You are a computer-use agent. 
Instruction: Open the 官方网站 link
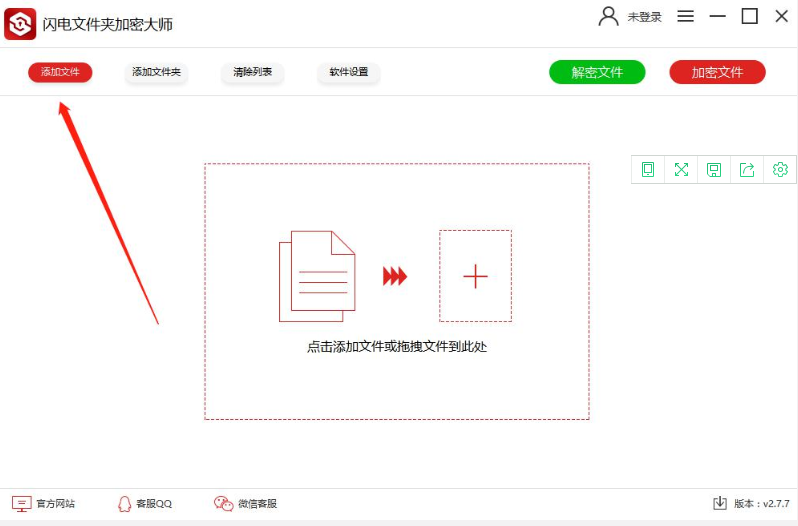[x=55, y=504]
